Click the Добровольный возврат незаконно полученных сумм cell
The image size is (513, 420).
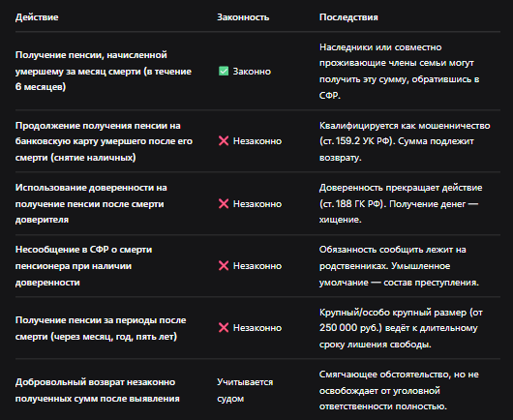tap(97, 390)
